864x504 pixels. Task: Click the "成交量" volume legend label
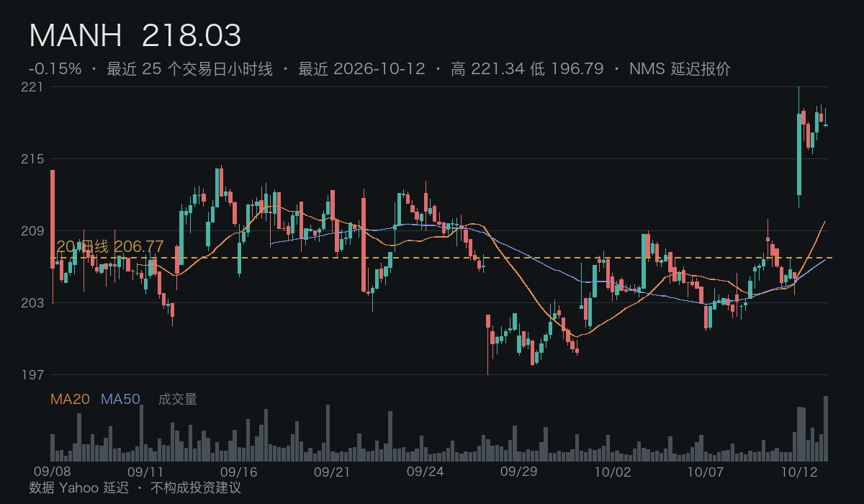tap(178, 400)
